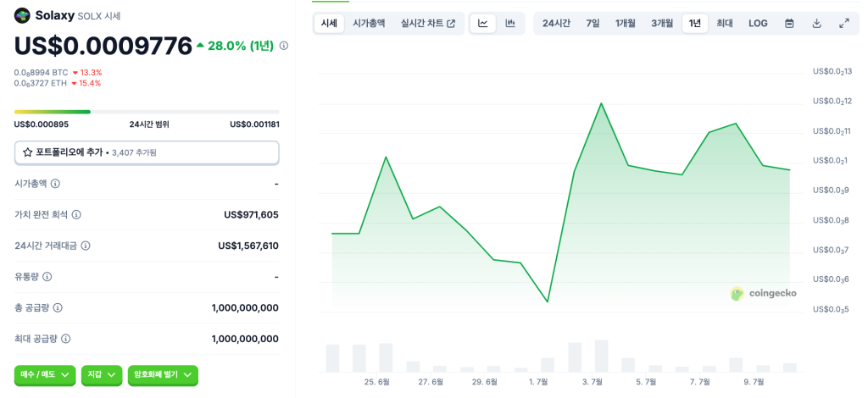Click the 1,000,000,000 value beside 총 공급량
This screenshot has height=398, width=868.
point(245,307)
